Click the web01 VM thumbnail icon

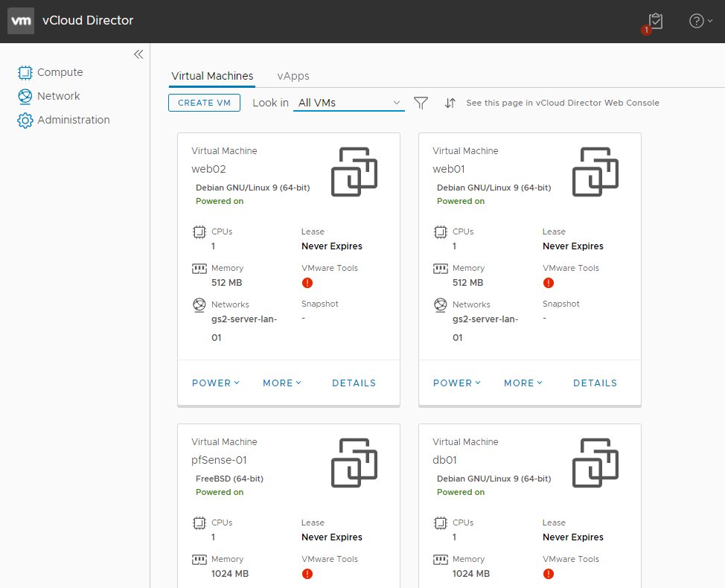[x=595, y=171]
